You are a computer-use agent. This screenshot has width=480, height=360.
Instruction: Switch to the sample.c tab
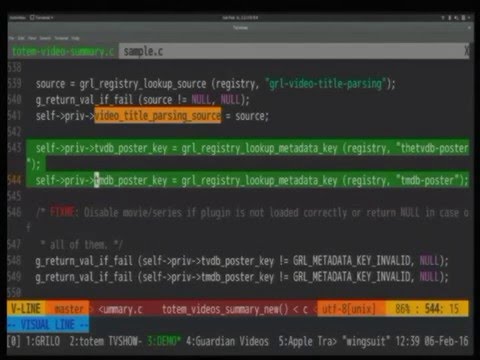143,51
